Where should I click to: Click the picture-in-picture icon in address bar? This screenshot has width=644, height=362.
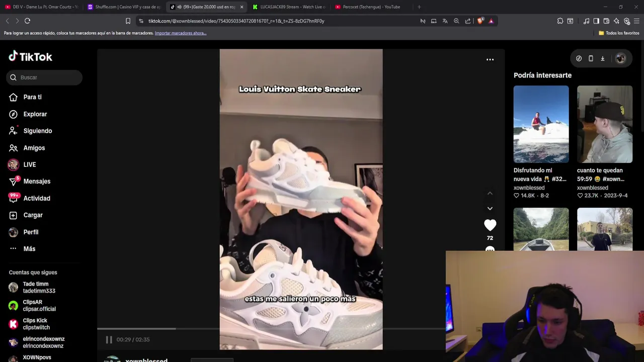(x=434, y=21)
